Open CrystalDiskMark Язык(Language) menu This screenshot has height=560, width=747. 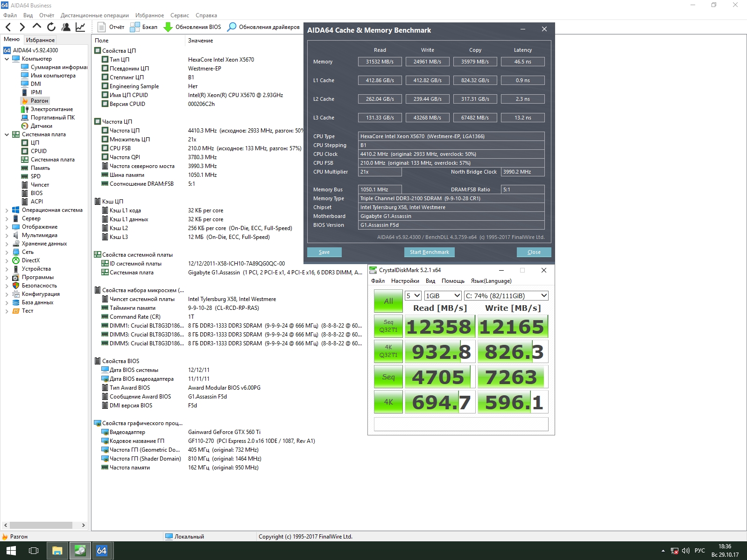coord(491,281)
